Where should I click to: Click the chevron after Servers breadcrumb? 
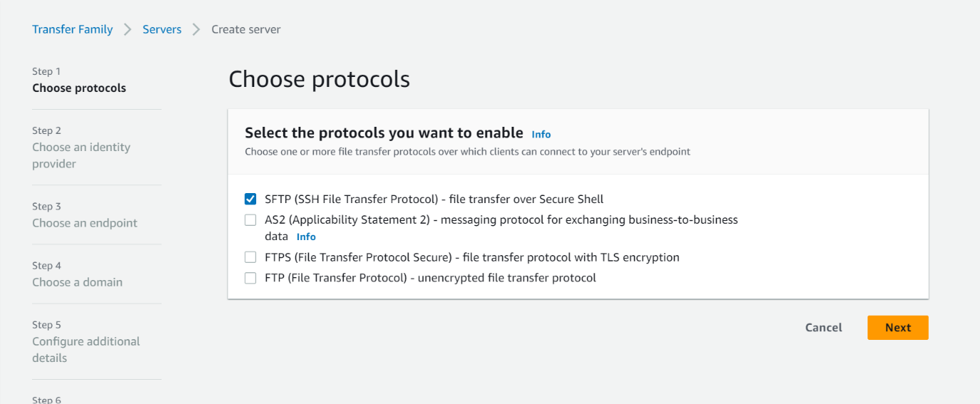click(196, 29)
